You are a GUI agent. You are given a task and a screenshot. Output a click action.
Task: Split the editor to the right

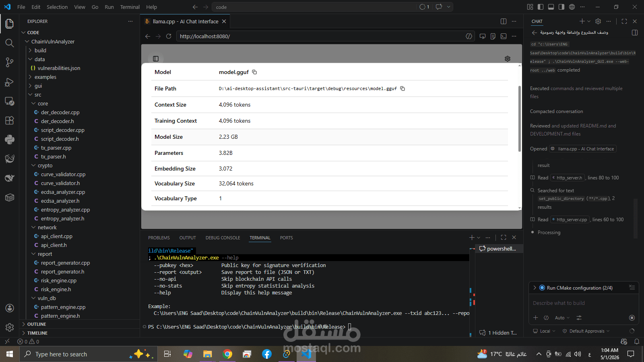[504, 21]
